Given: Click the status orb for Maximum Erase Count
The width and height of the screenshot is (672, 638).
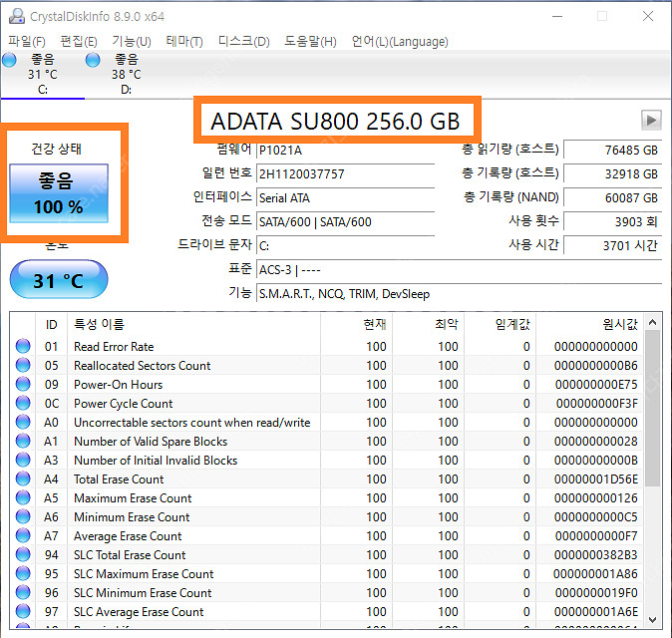Looking at the screenshot, I should [23, 497].
